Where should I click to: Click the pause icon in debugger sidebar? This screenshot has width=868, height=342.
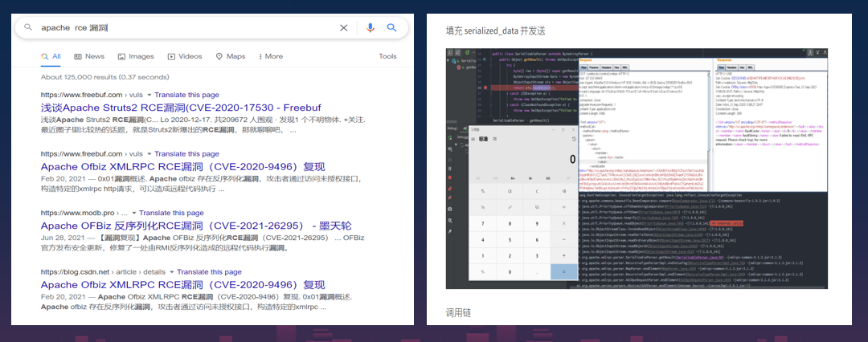pos(449,169)
